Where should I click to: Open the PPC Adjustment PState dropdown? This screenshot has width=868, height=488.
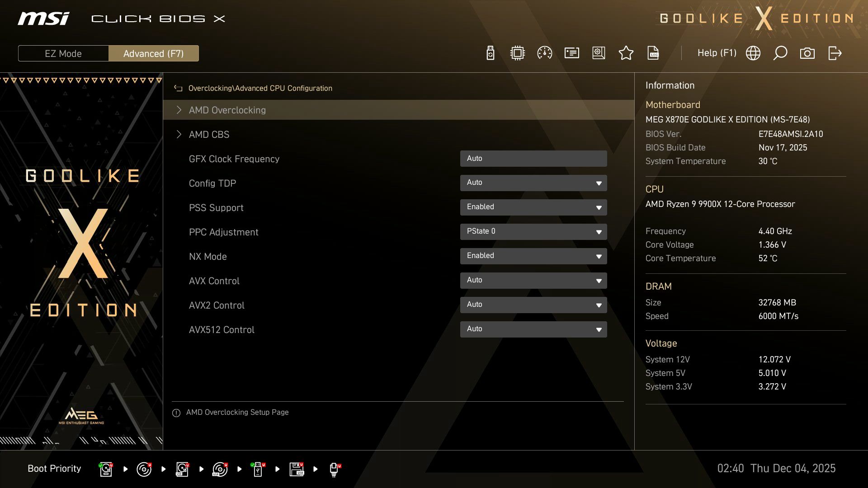pos(533,231)
